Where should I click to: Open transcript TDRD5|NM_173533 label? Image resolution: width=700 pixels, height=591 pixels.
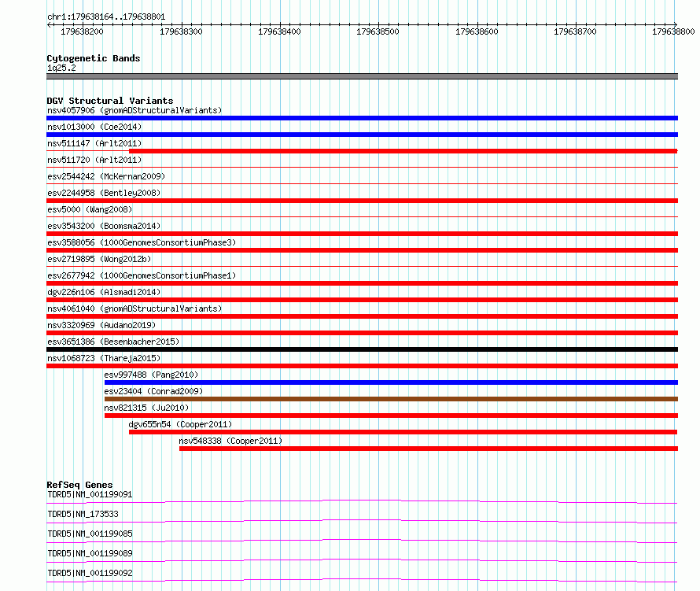[x=83, y=514]
